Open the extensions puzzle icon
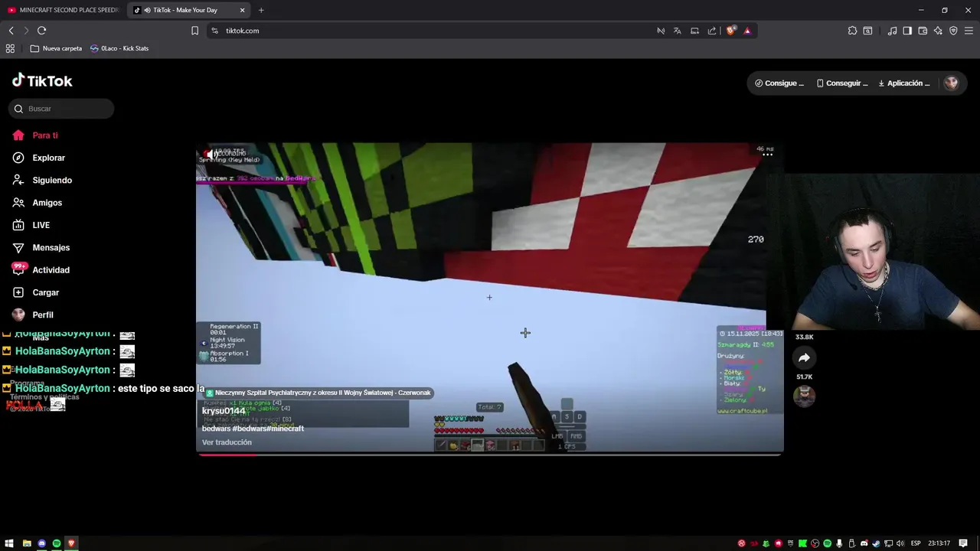 [x=852, y=31]
